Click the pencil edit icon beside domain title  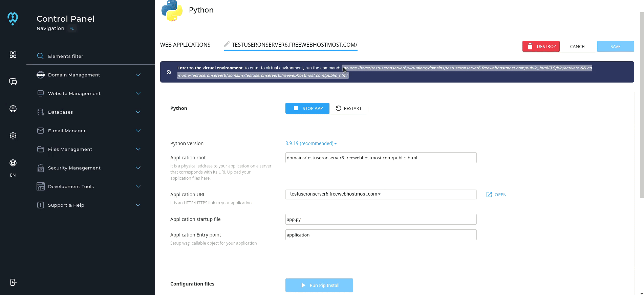click(x=227, y=44)
